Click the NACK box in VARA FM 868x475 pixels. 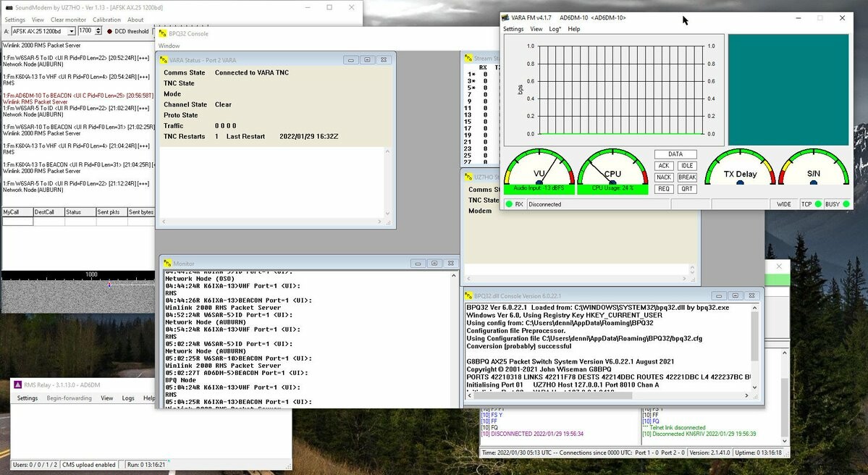pyautogui.click(x=664, y=177)
